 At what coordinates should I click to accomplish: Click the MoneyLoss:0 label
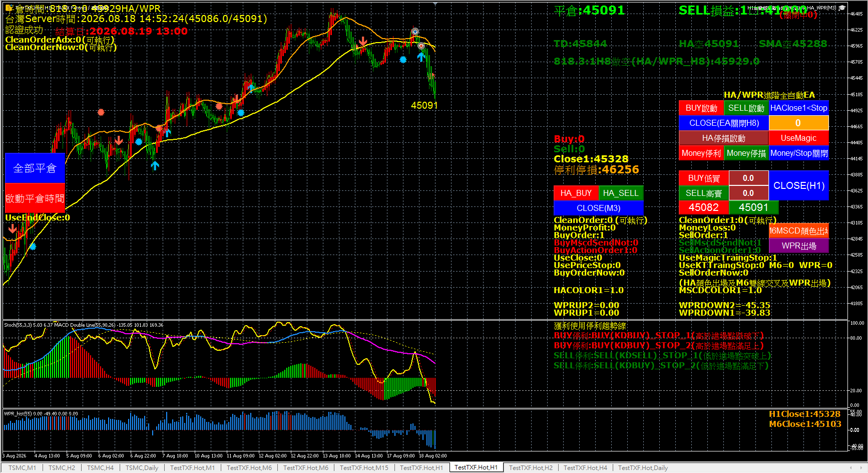[707, 227]
